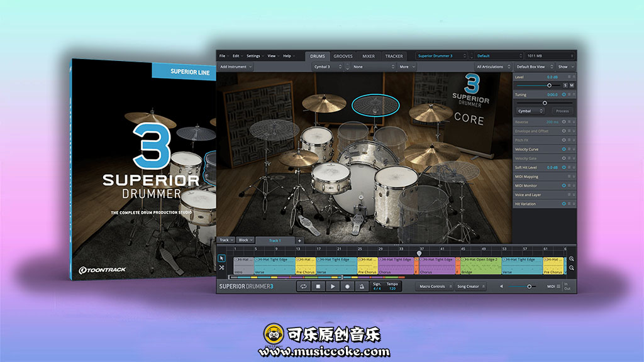This screenshot has height=362, width=644.
Task: Open the Song Creator panel
Action: (x=470, y=287)
